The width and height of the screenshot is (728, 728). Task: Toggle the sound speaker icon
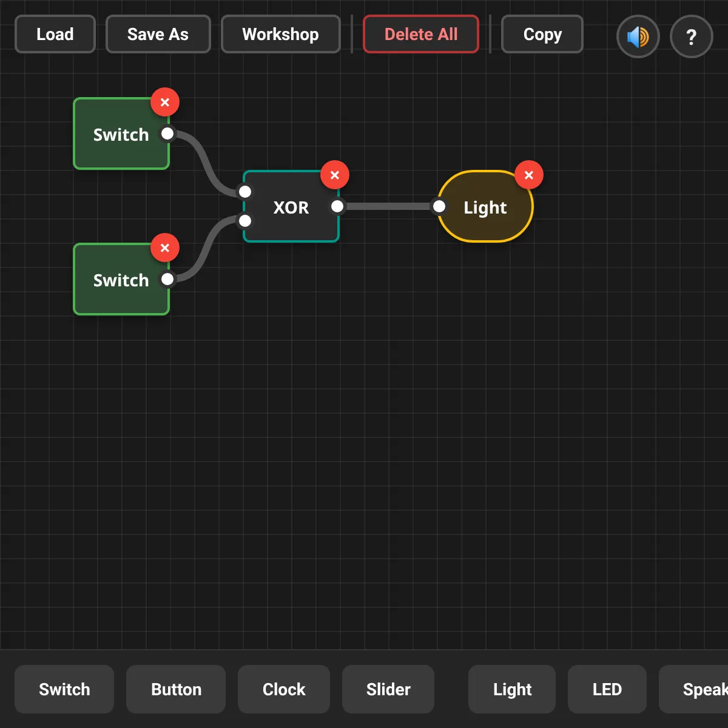click(x=638, y=37)
